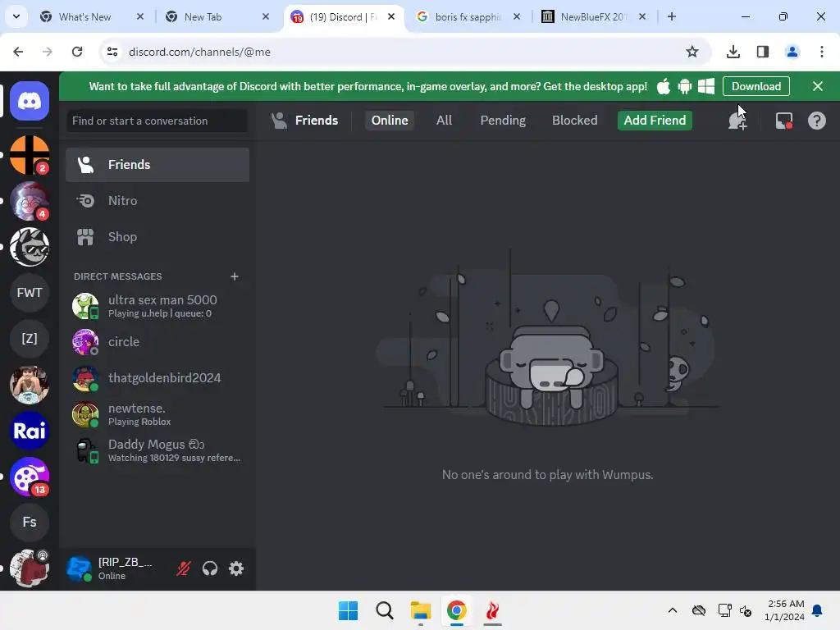
Task: Switch to the Blocked tab
Action: point(574,121)
